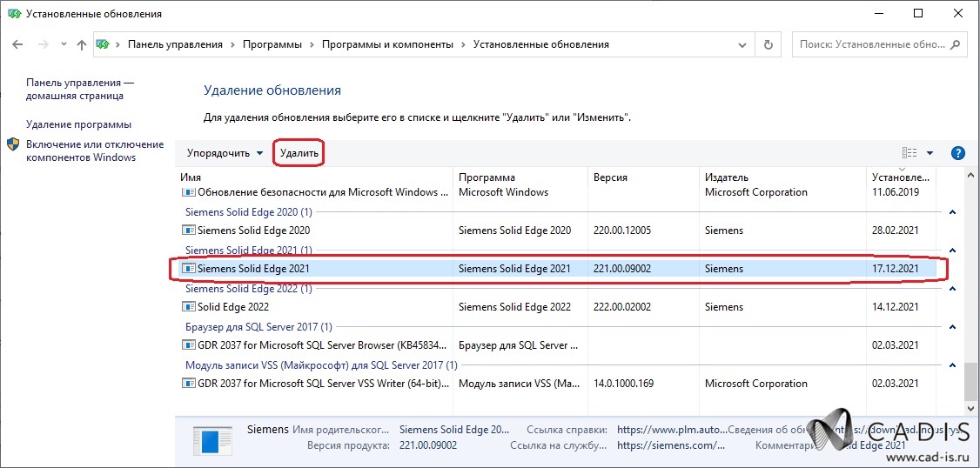The image size is (980, 468).
Task: Select the 'Solid Edge 2022' update row
Action: pos(556,307)
